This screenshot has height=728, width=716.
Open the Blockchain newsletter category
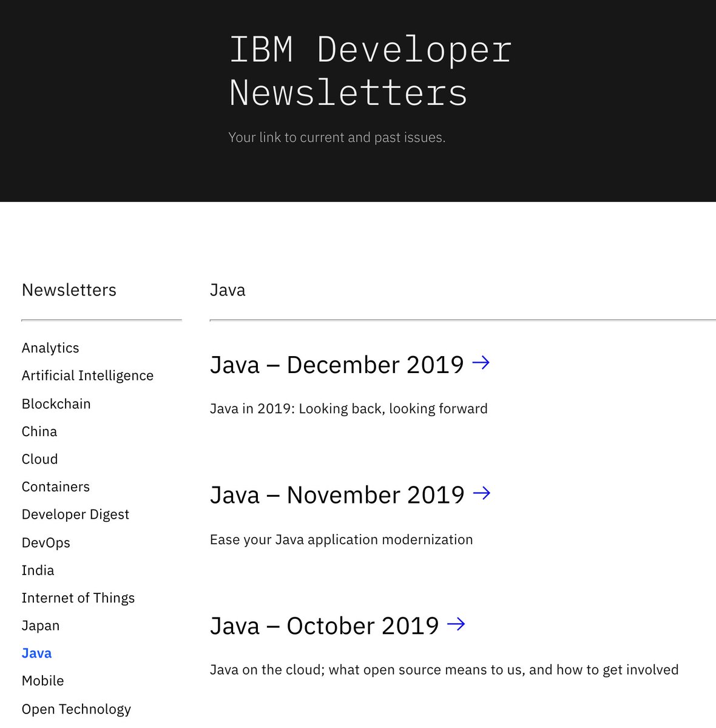tap(56, 403)
